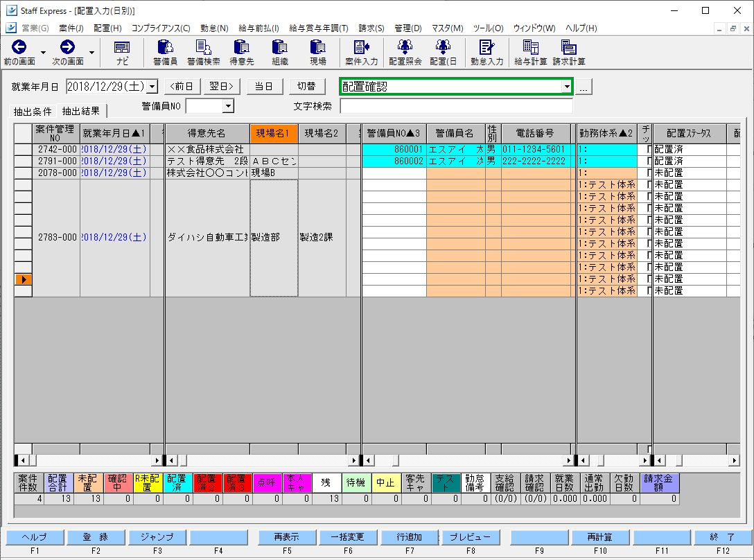Click the 再表示 F5 button
Viewport: 754px width, 560px height.
(287, 537)
